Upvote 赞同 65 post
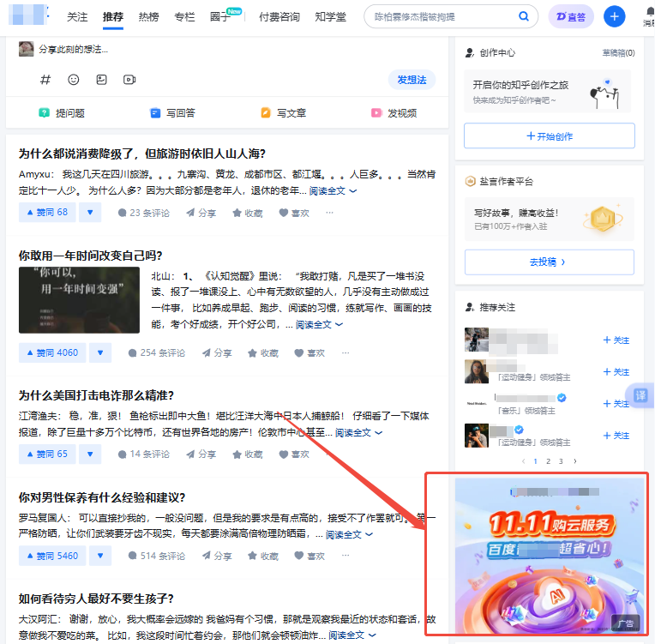Viewport: 655px width, 644px height. (x=47, y=454)
